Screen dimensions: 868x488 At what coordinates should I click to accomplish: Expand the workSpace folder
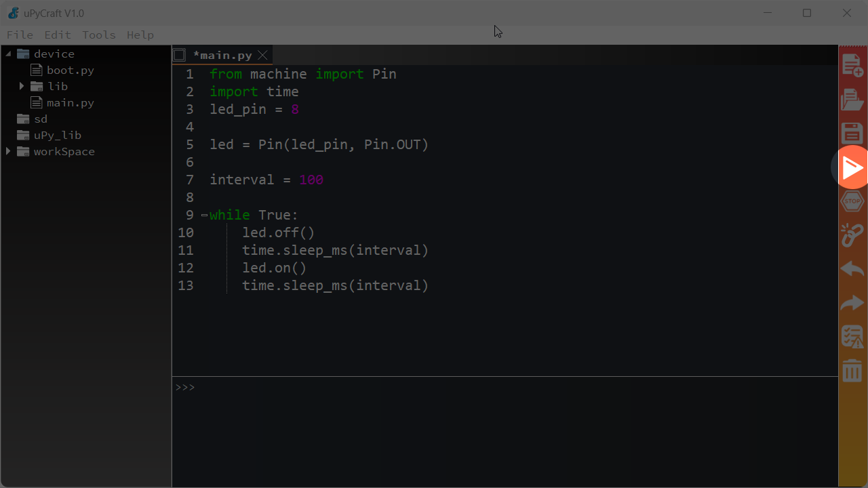pyautogui.click(x=8, y=151)
